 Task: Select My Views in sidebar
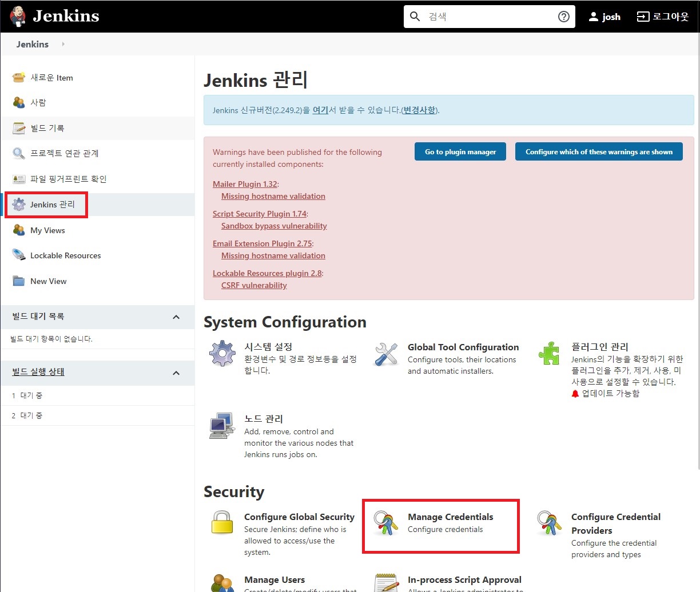pos(47,230)
